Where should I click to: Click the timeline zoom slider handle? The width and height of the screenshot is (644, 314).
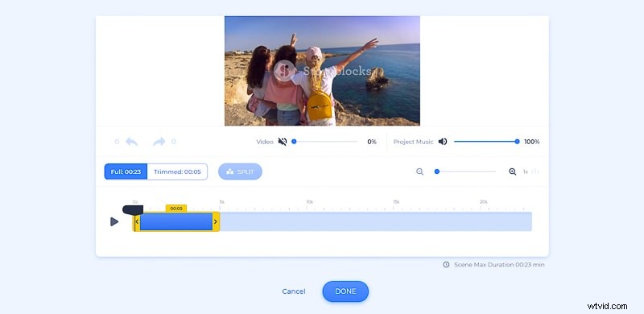437,171
